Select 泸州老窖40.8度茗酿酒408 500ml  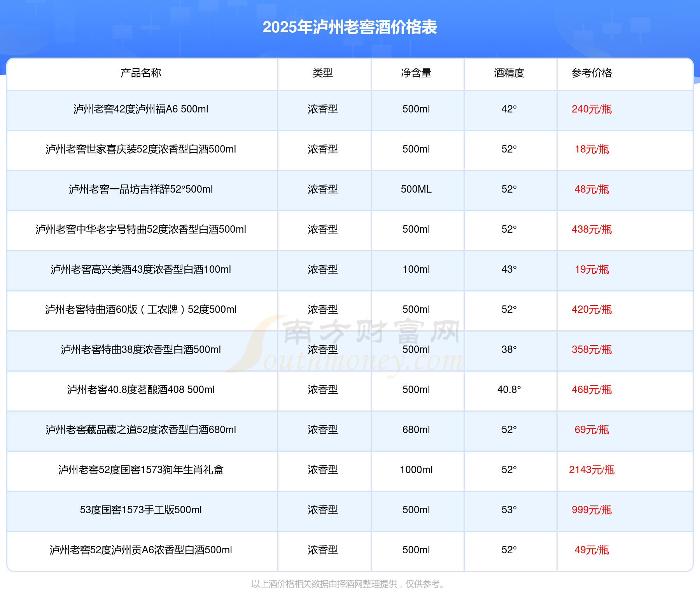tap(141, 389)
